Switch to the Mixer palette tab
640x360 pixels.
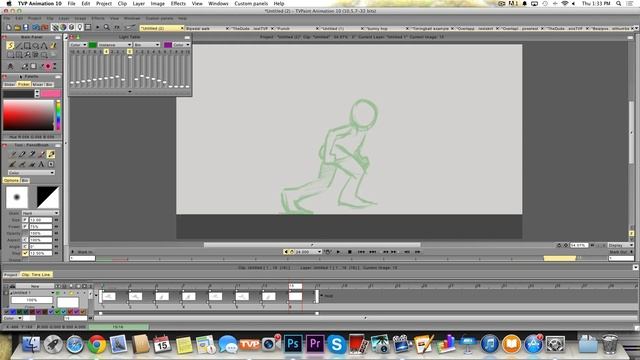pyautogui.click(x=38, y=84)
